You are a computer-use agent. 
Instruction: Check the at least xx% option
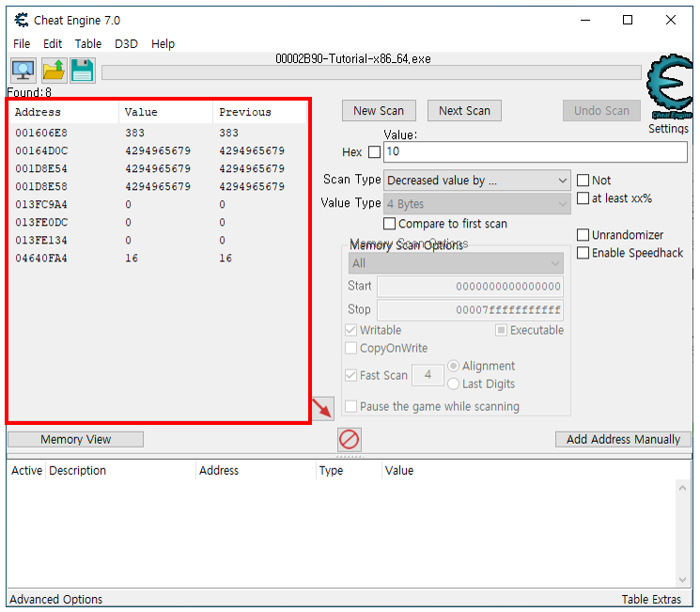point(583,198)
